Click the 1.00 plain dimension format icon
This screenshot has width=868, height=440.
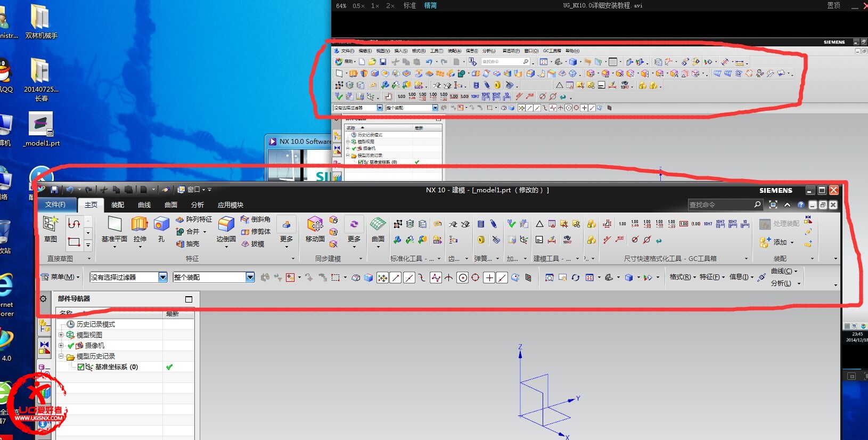[x=622, y=224]
